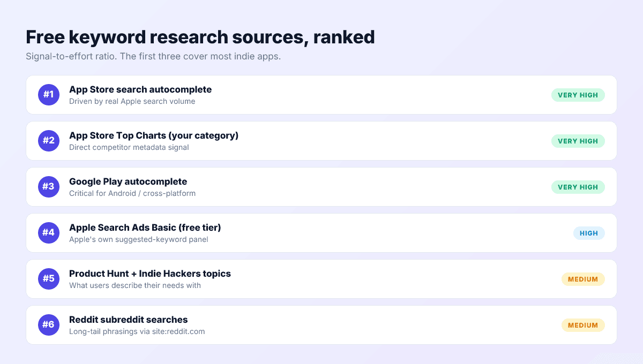Expand the App Store Top Charts card
Image resolution: width=643 pixels, height=364 pixels.
(322, 141)
